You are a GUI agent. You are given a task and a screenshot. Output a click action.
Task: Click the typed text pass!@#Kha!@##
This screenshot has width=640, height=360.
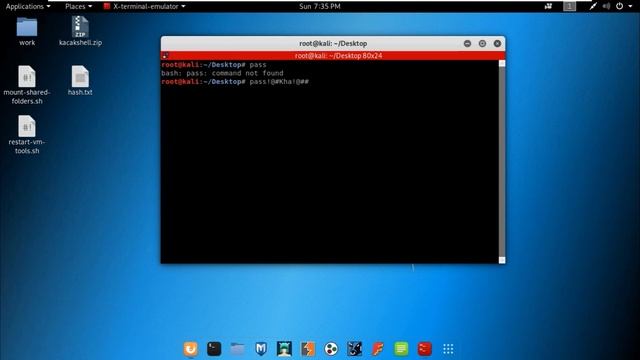coord(279,82)
